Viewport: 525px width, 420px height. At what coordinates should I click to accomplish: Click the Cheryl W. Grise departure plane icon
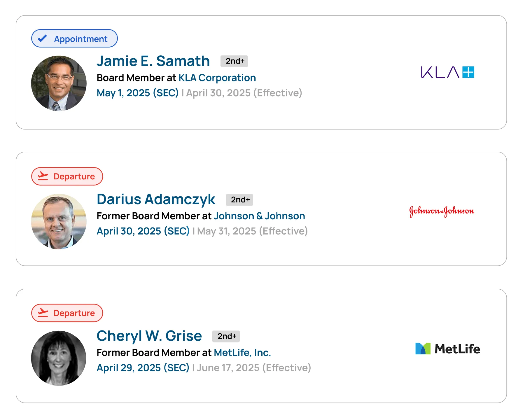43,313
